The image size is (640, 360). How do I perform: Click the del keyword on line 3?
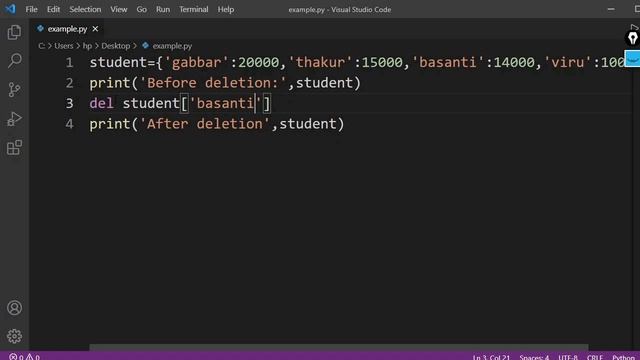coord(102,103)
